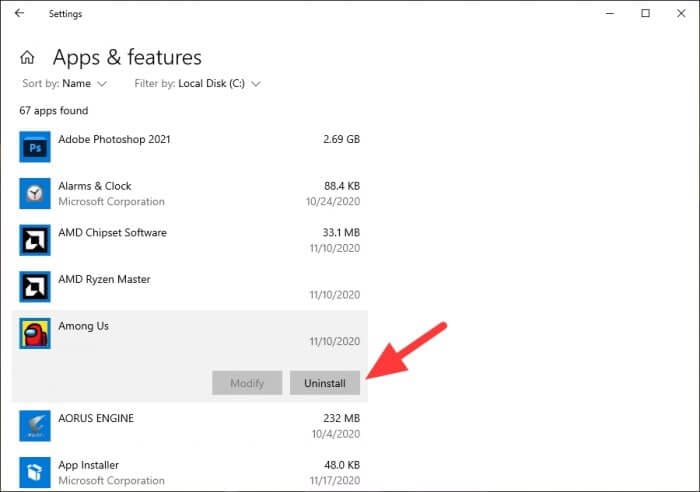Select the App Installer entry name
Viewport: 700px width, 492px height.
pos(88,465)
